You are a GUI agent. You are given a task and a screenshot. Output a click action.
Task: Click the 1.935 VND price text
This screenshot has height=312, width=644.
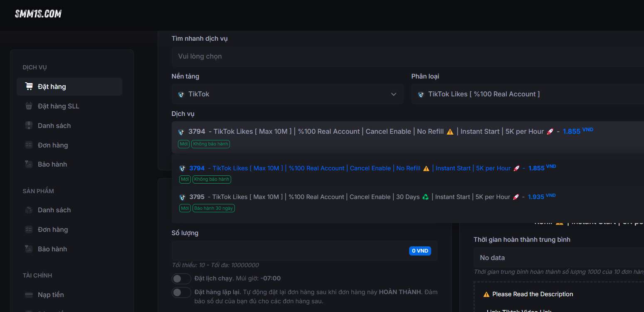pos(542,197)
